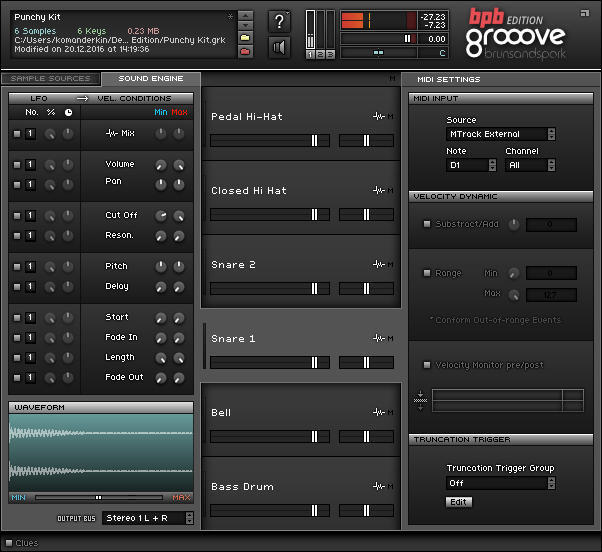Mute the Snare 1 pad with M

[390, 338]
